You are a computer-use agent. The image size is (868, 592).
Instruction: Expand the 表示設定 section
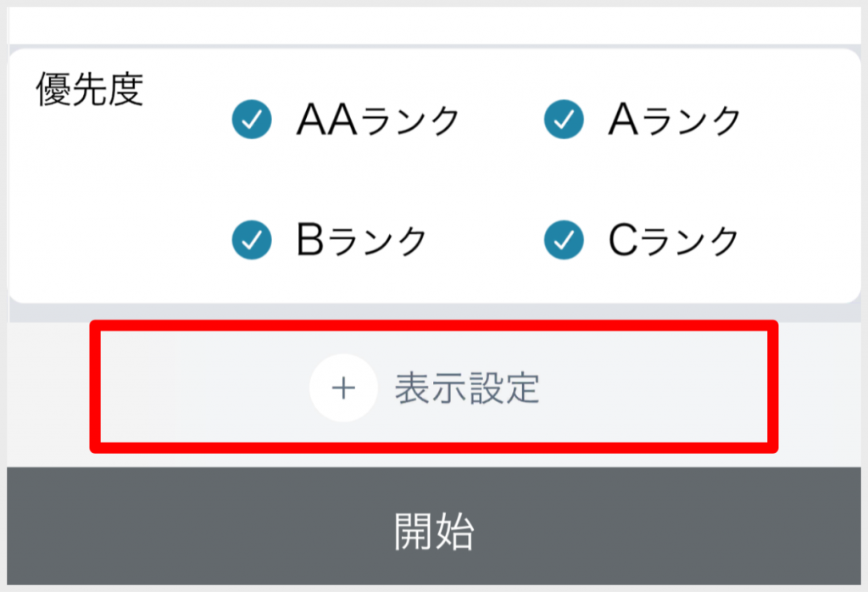pos(433,388)
